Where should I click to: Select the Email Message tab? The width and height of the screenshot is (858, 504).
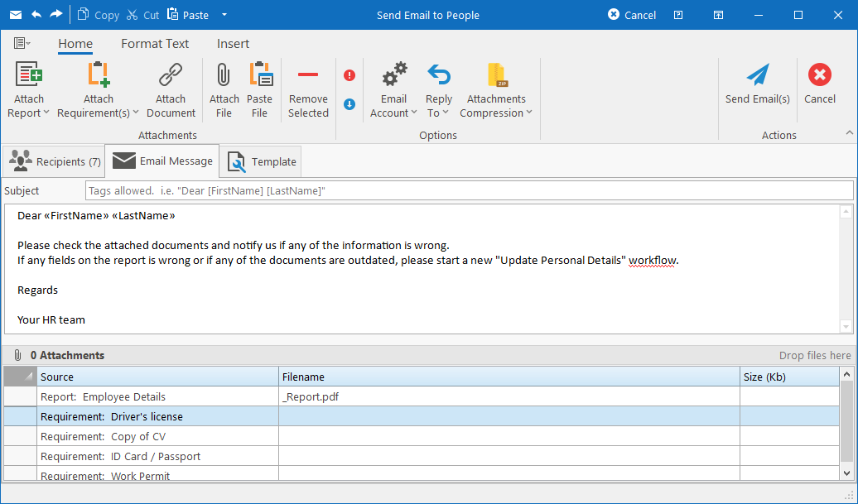(162, 161)
